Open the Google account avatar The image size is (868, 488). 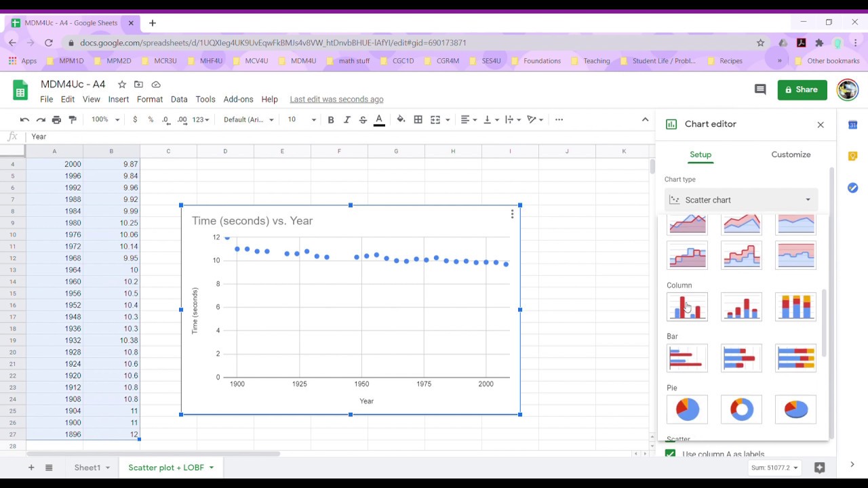[x=848, y=89]
